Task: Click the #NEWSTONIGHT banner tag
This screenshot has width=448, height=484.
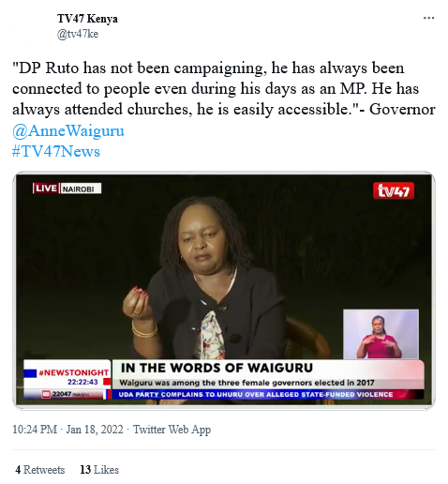Action: pyautogui.click(x=73, y=372)
